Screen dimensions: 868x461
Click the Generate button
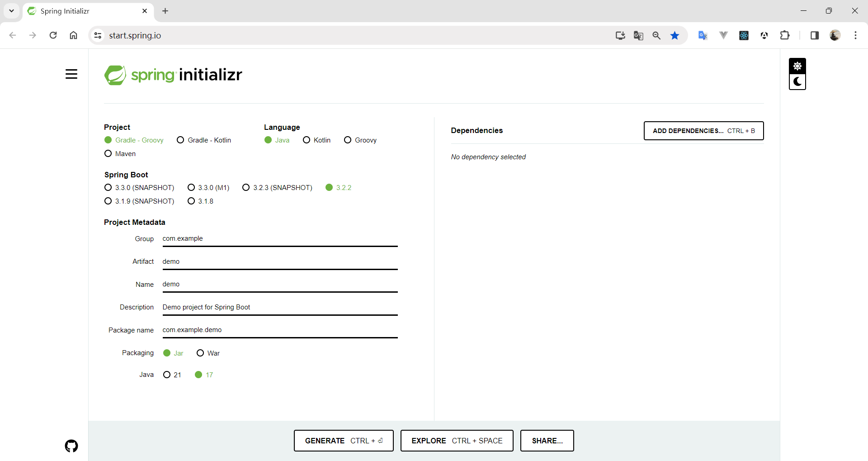point(344,441)
